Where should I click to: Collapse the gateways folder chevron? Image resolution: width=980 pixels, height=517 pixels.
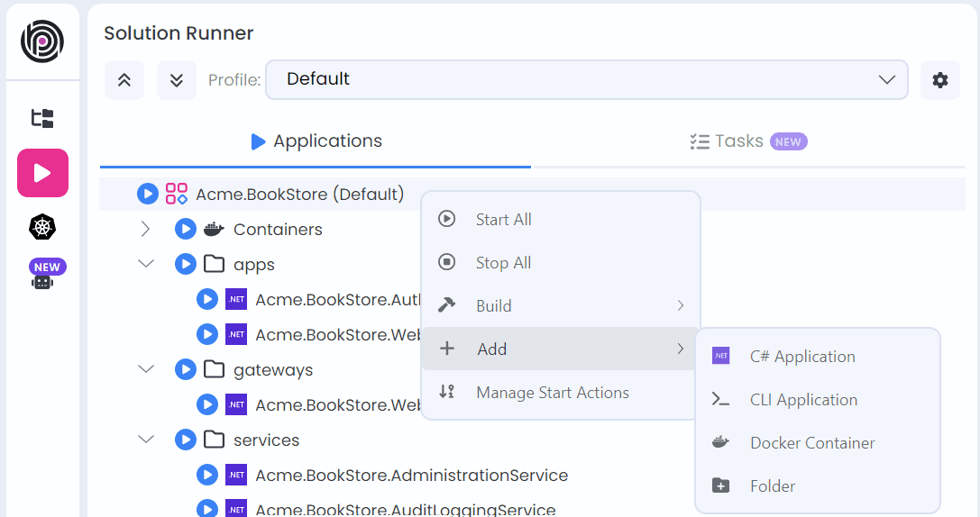coord(146,369)
